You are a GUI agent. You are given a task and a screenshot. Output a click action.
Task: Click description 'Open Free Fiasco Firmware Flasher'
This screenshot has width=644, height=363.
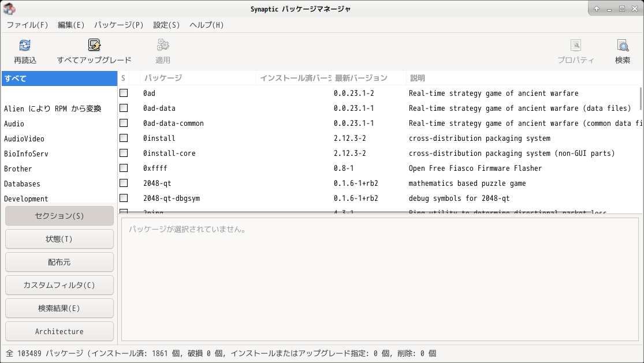click(475, 168)
